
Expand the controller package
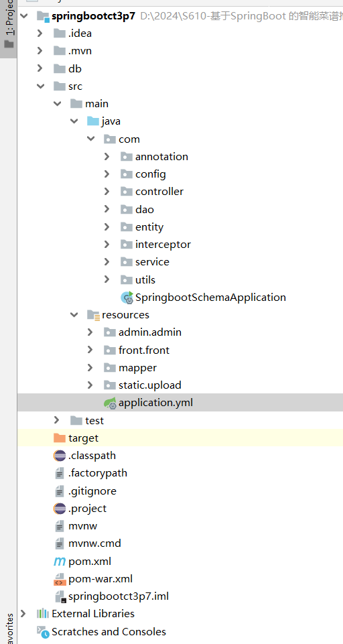[107, 192]
